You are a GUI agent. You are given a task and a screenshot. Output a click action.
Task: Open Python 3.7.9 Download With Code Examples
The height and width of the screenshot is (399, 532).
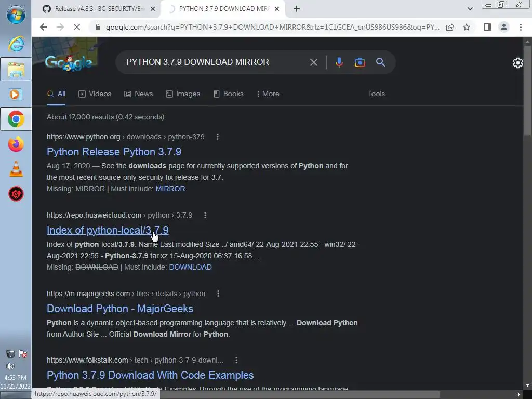tap(150, 375)
